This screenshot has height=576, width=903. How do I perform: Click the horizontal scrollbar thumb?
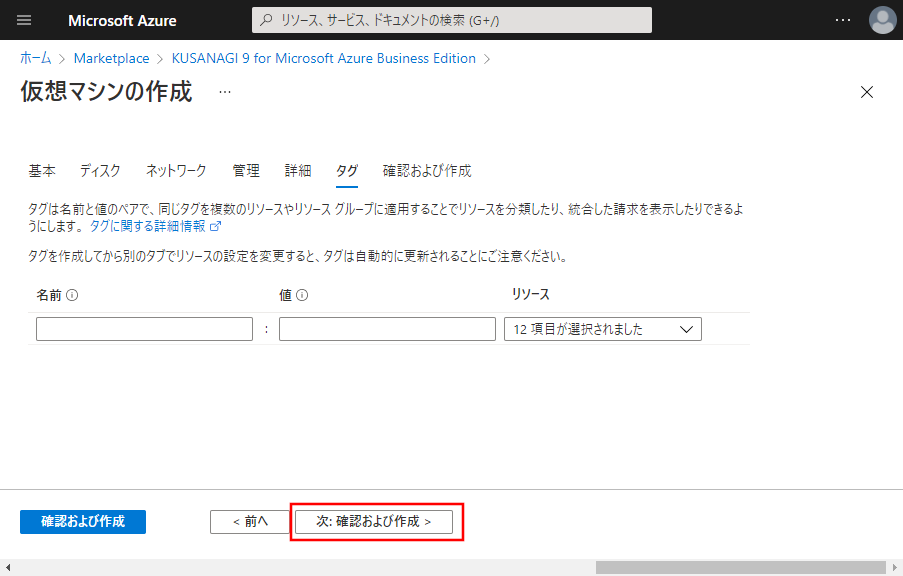pyautogui.click(x=741, y=567)
